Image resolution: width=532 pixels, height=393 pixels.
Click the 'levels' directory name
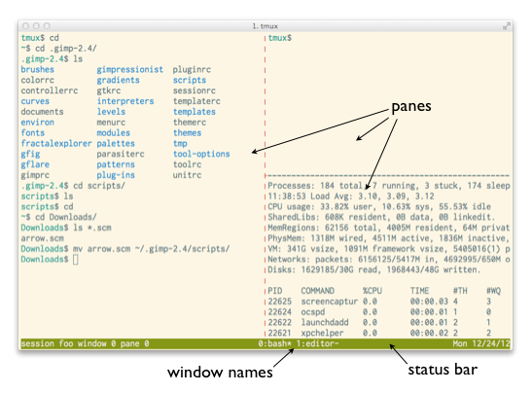(x=111, y=112)
